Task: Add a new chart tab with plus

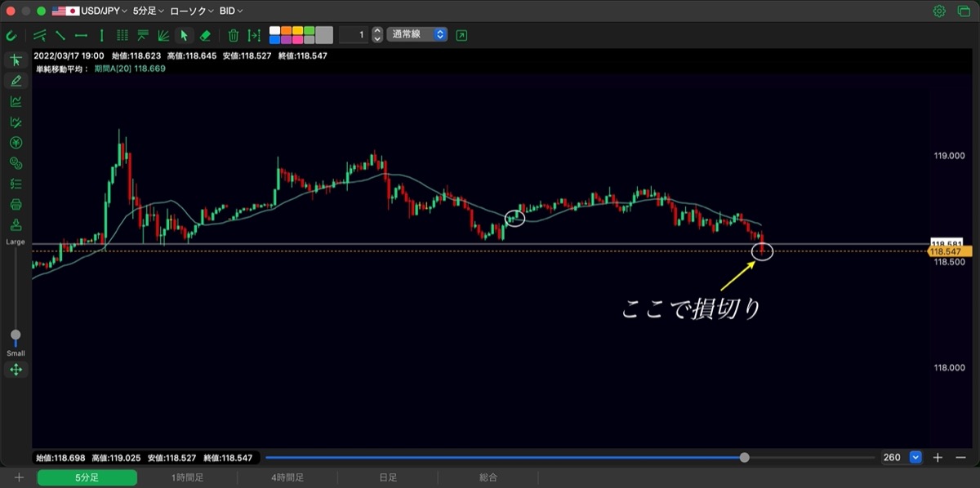Action: tap(19, 478)
